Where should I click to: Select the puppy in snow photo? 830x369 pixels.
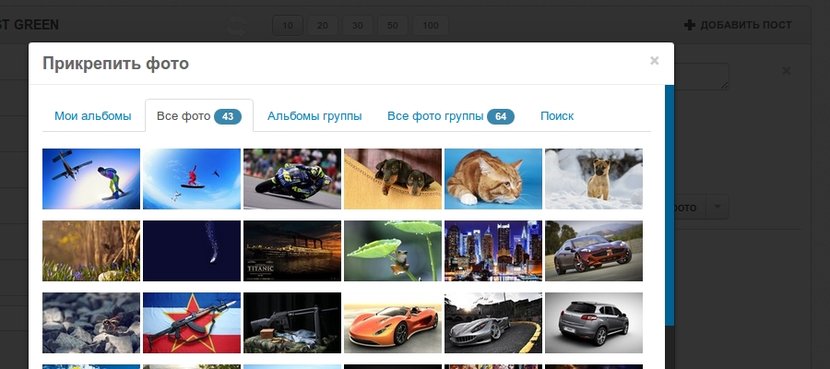pyautogui.click(x=594, y=179)
